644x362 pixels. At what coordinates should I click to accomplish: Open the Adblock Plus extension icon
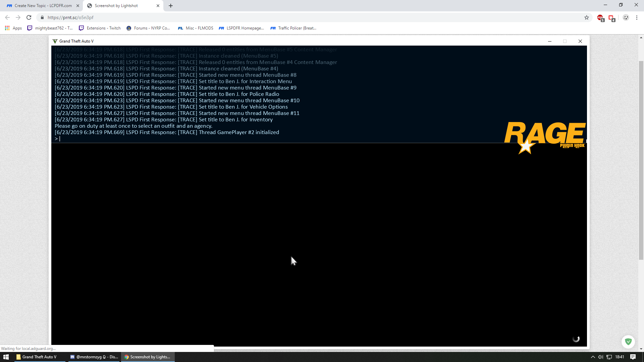600,18
